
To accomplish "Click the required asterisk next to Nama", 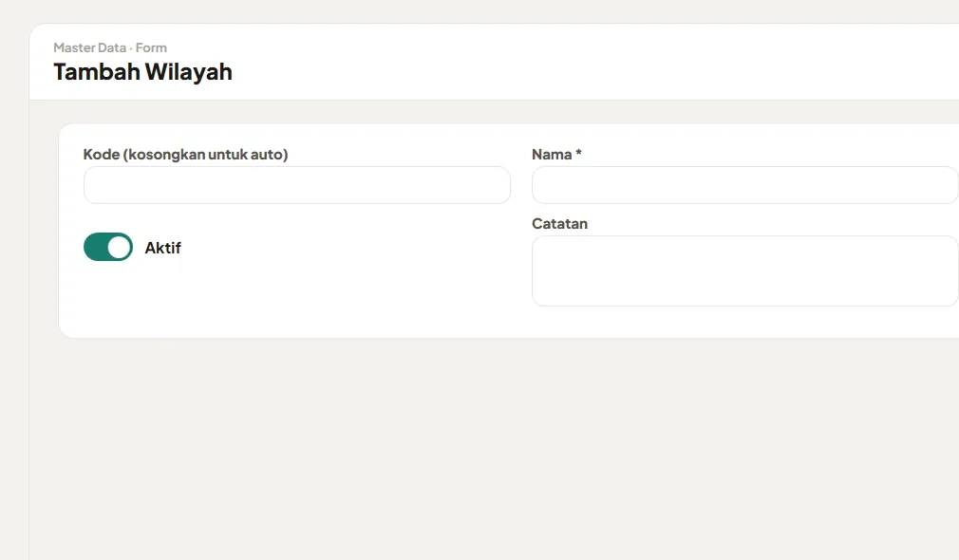I will [578, 154].
